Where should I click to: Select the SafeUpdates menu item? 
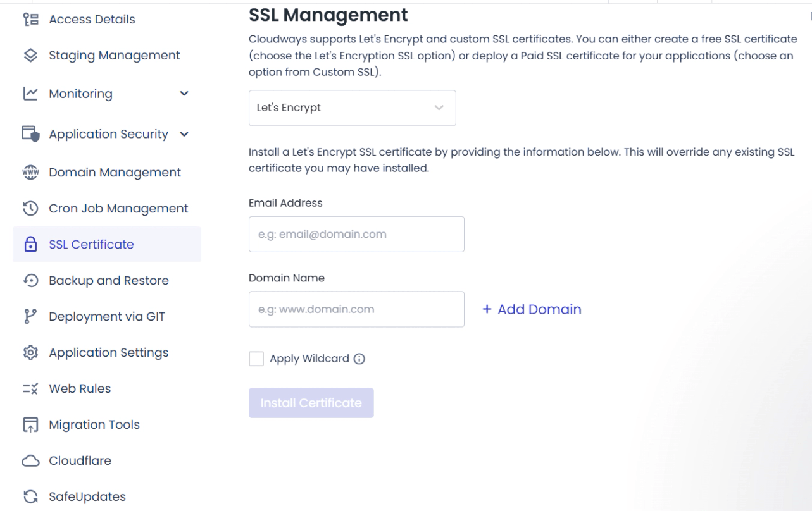87,496
